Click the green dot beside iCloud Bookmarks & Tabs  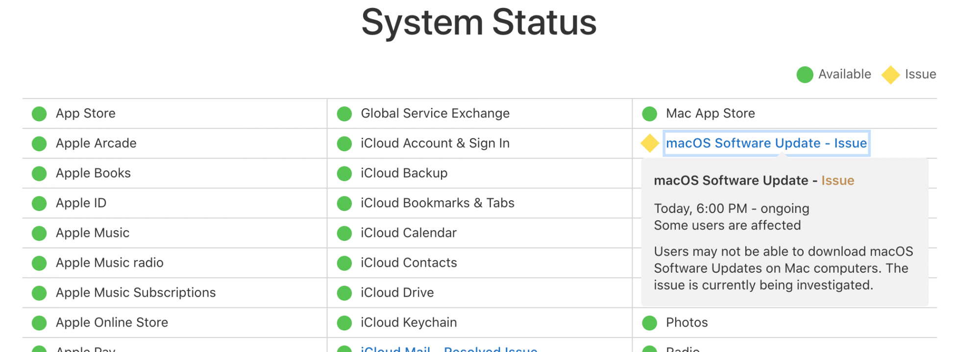[344, 204]
